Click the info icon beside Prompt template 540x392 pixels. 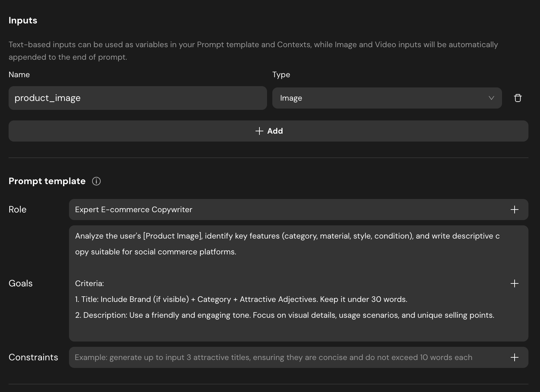96,181
